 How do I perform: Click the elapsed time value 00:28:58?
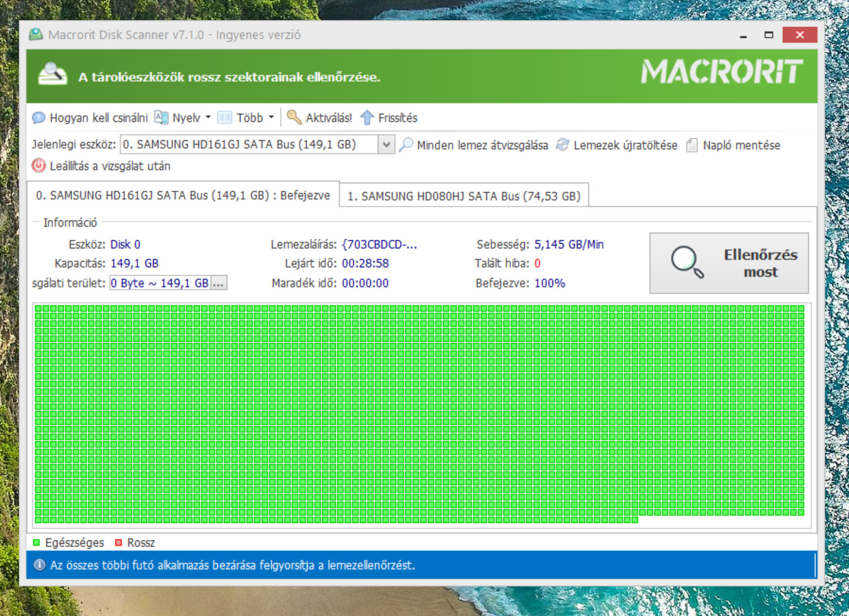click(366, 263)
